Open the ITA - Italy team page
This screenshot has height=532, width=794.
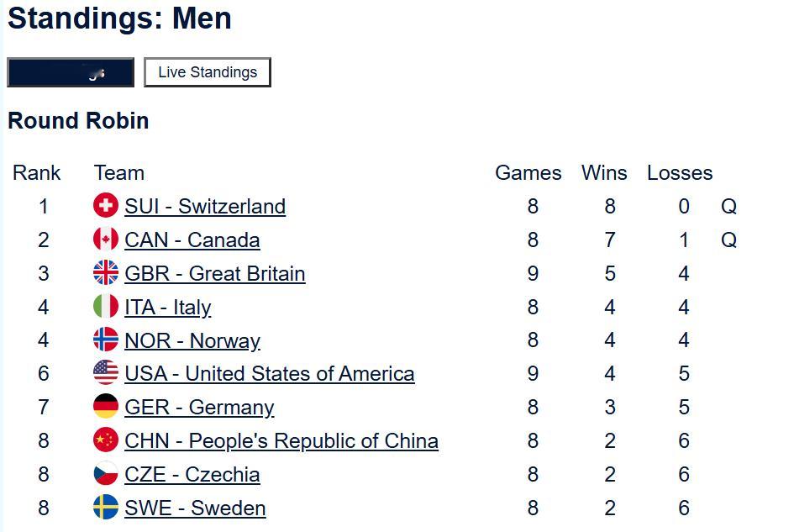[168, 308]
